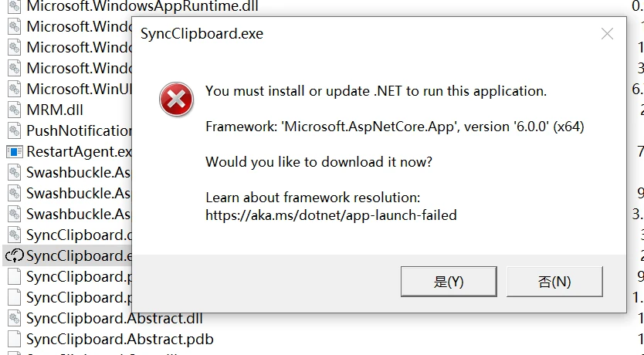Click the 是(Y) button

[x=449, y=282]
